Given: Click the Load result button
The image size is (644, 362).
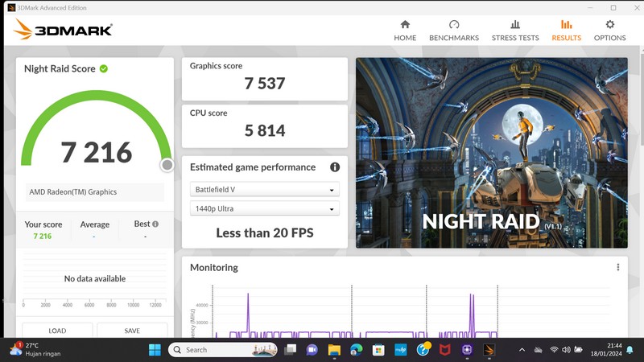Looking at the screenshot, I should coord(57,331).
